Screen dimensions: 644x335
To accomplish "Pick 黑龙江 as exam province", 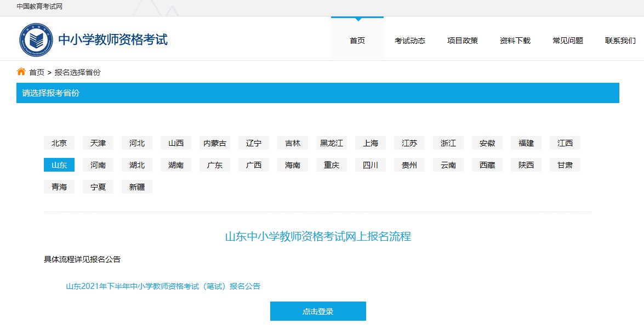I will coord(332,143).
